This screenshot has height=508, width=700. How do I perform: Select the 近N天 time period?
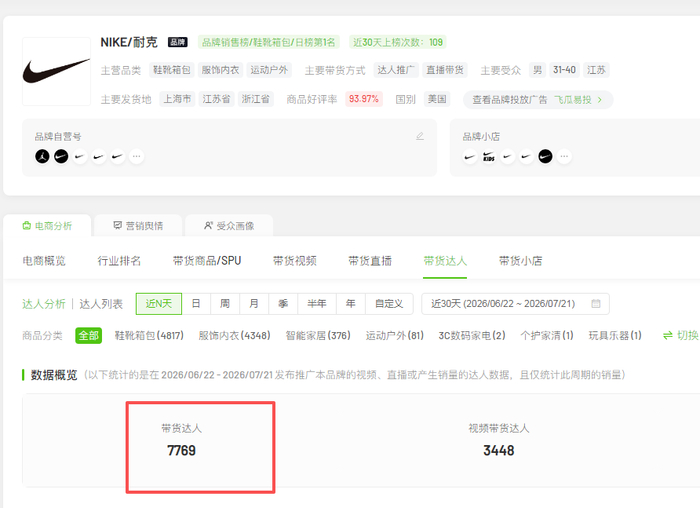pyautogui.click(x=159, y=304)
